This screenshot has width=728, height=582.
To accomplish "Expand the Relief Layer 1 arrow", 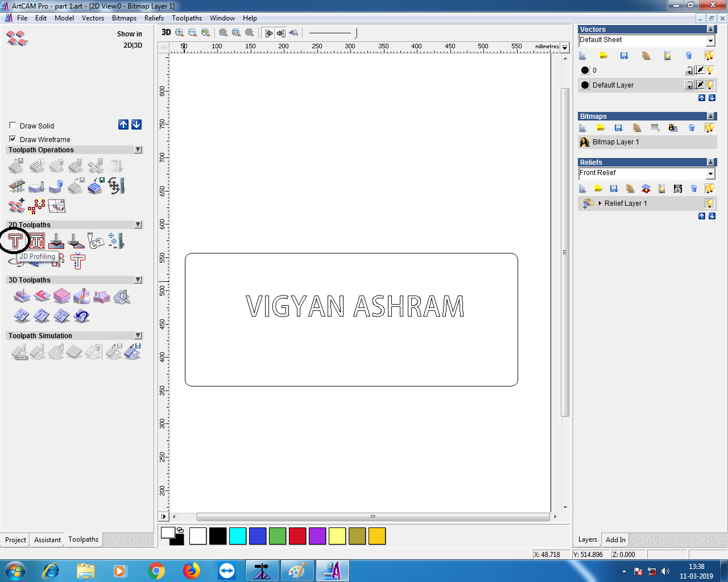I will (x=600, y=203).
